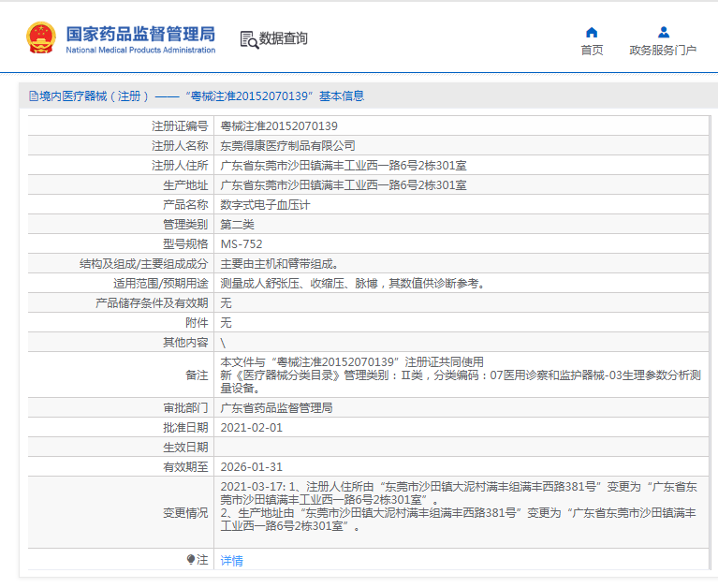Click 主要由主机和臂带组成 text
718x588 pixels.
pyautogui.click(x=279, y=264)
